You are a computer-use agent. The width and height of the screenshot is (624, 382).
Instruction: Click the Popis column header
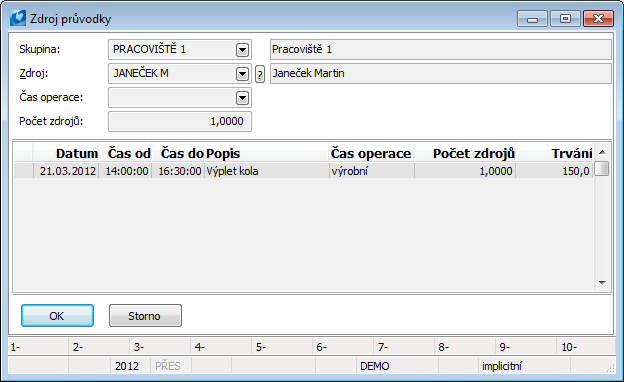tap(267, 153)
